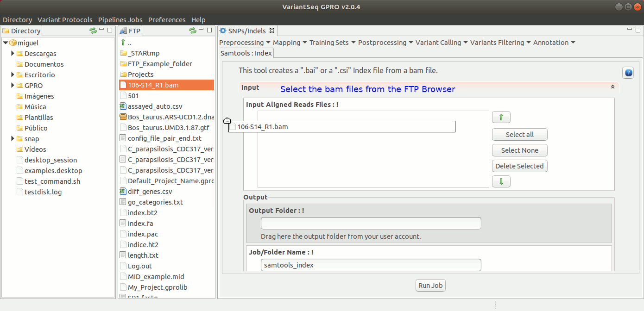
Task: Click the Output Folder input field
Action: click(371, 224)
